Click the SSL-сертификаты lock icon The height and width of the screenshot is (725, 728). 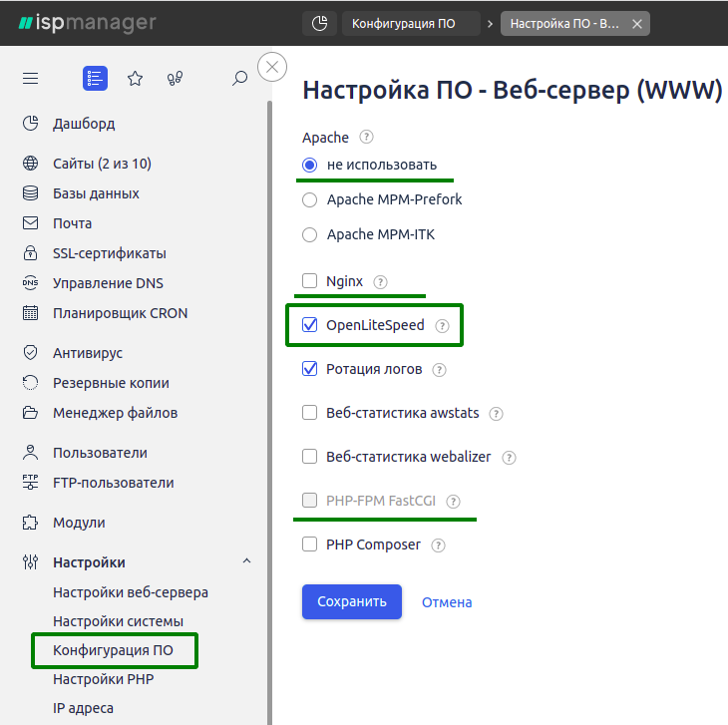31,253
